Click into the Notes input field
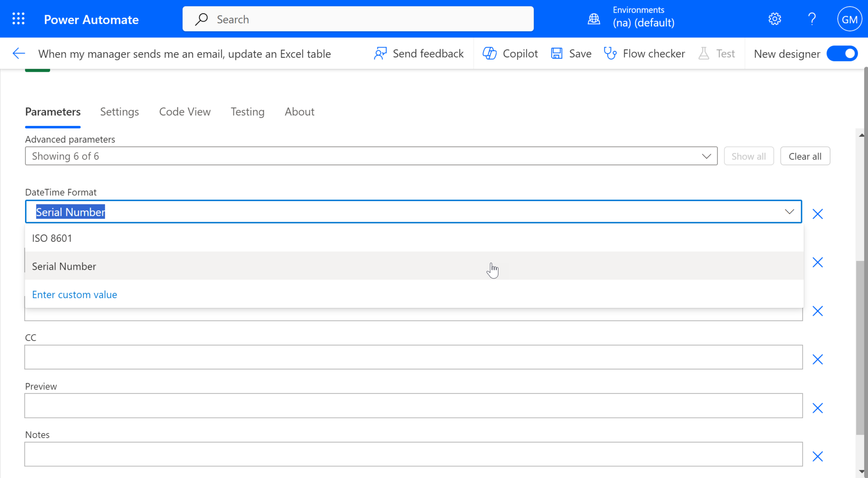Screen dimensions: 868x478 click(x=413, y=454)
